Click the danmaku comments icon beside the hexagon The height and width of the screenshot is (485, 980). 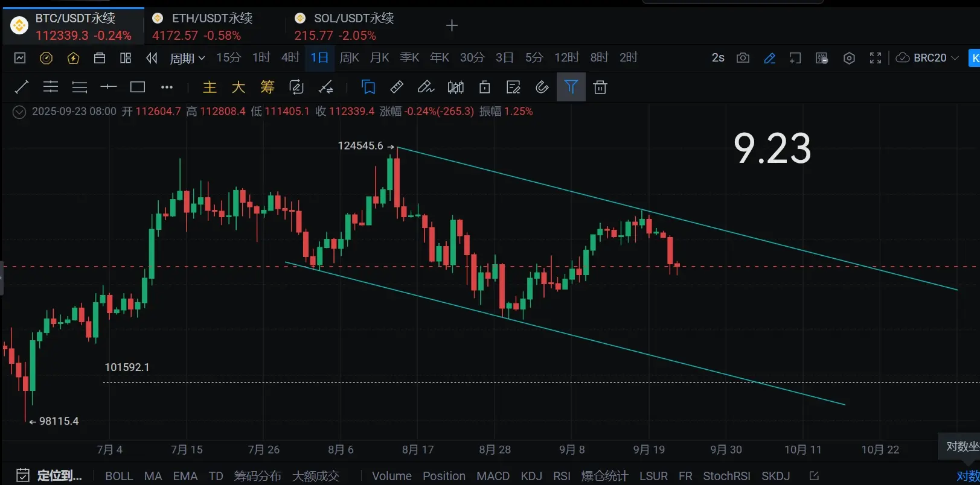[822, 58]
